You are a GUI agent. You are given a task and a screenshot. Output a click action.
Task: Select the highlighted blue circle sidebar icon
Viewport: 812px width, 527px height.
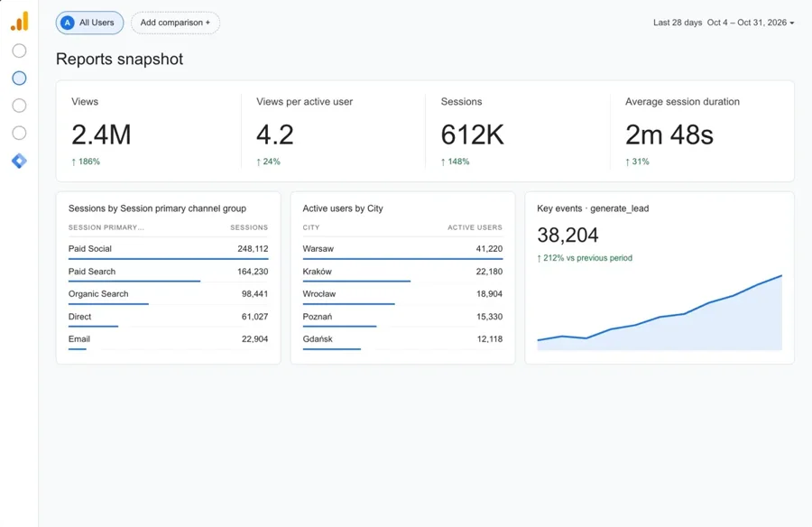19,79
